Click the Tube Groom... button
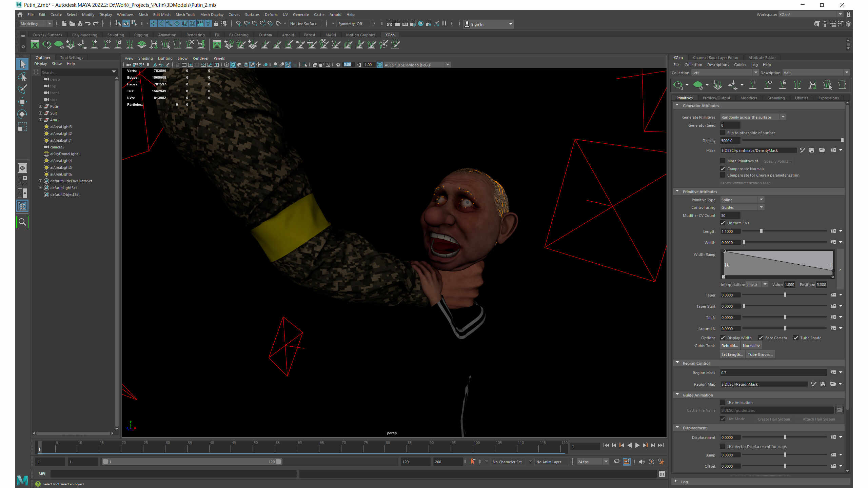Screen dimensions: 868x488 (760, 354)
